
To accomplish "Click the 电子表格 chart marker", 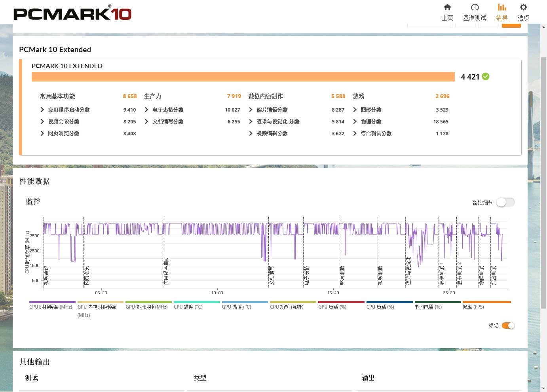I will tap(306, 275).
